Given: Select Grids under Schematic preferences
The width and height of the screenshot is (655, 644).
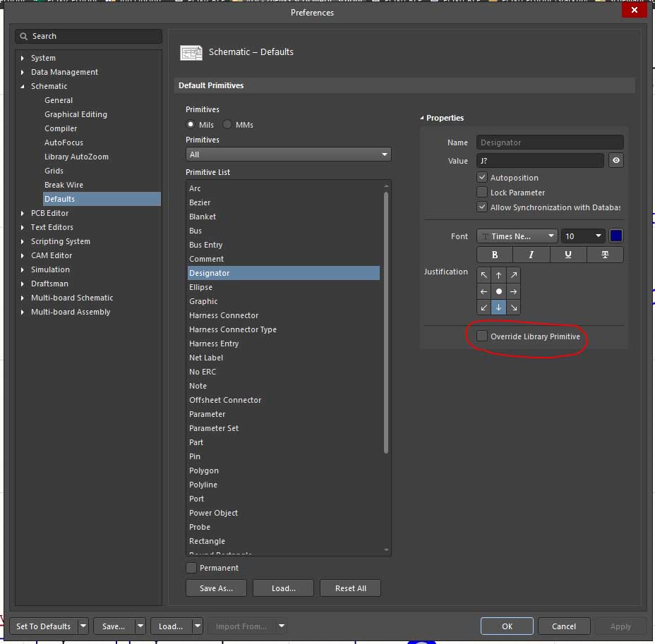Looking at the screenshot, I should [x=54, y=171].
